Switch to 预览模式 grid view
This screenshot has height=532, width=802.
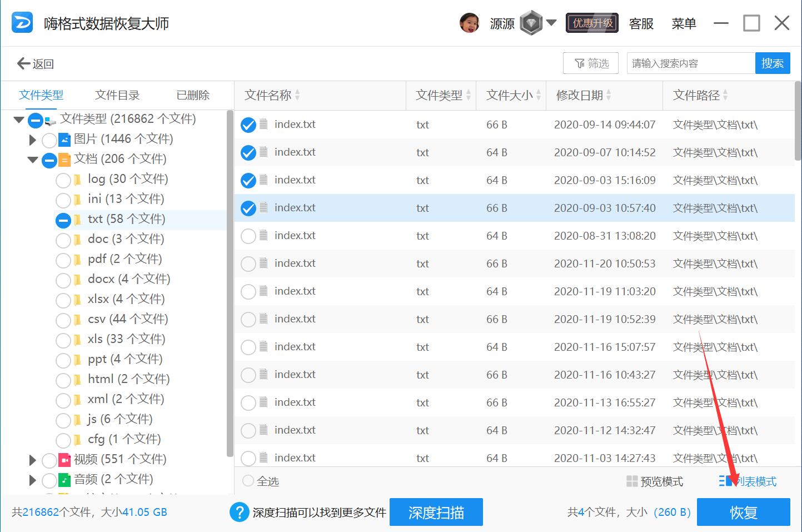pos(655,481)
